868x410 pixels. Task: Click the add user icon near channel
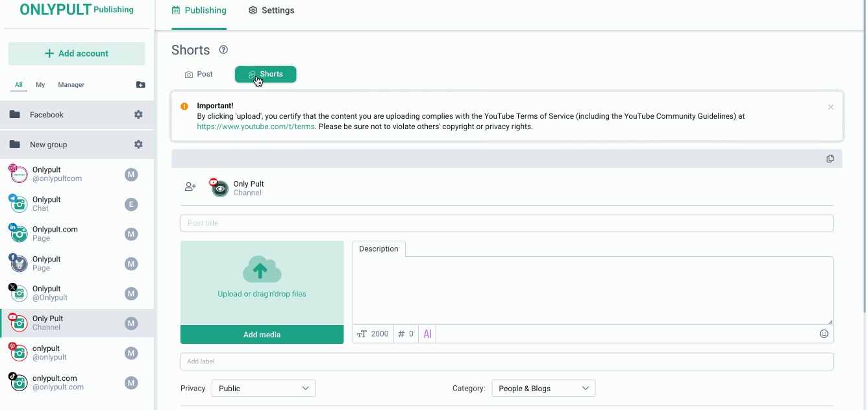[190, 187]
